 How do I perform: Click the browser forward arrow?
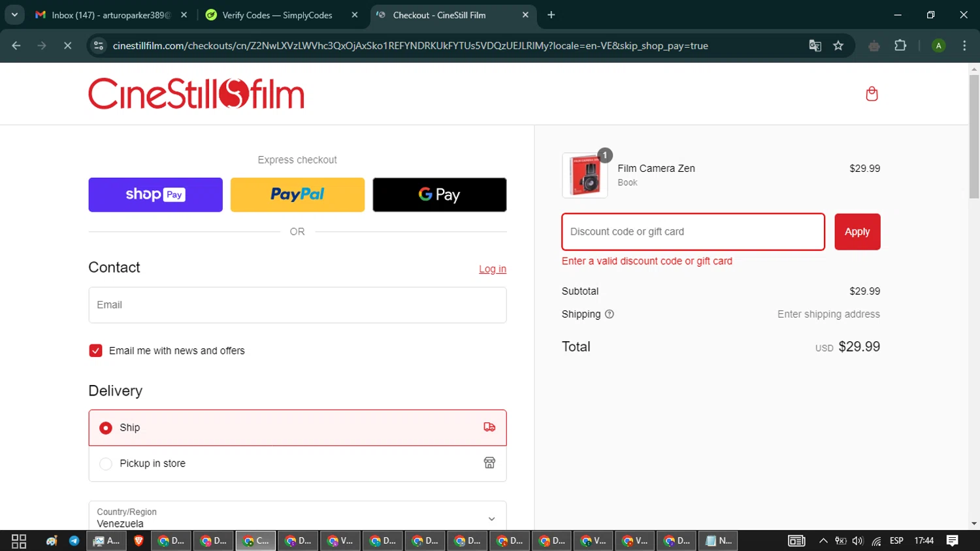(x=42, y=46)
